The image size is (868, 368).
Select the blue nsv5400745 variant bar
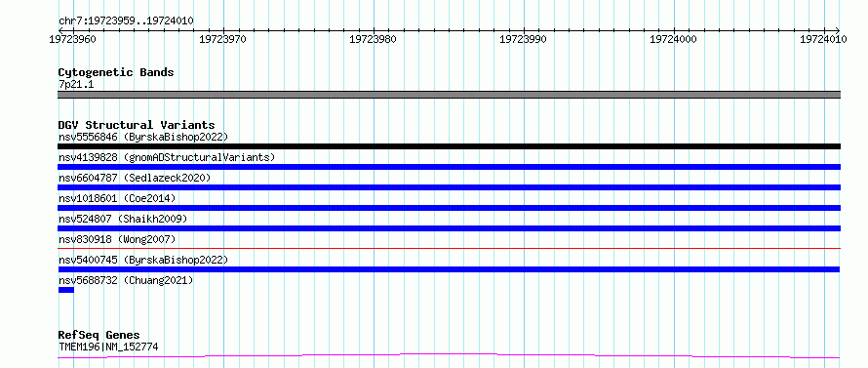449,269
